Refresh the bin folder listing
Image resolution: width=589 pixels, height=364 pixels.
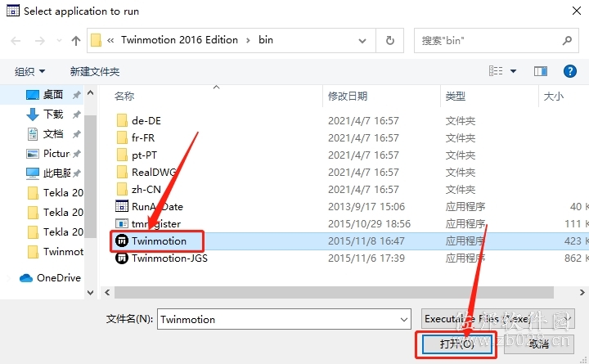390,40
